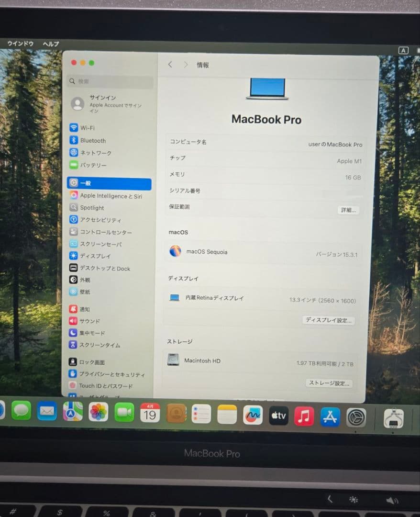Open アクセシビリティ settings
This screenshot has height=517, width=420.
tap(102, 220)
